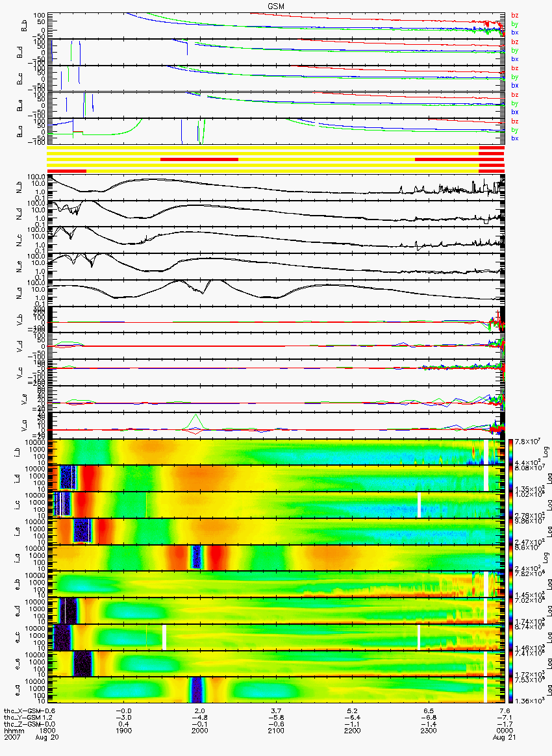Click the Y-GSM value -5.8

click(x=276, y=718)
